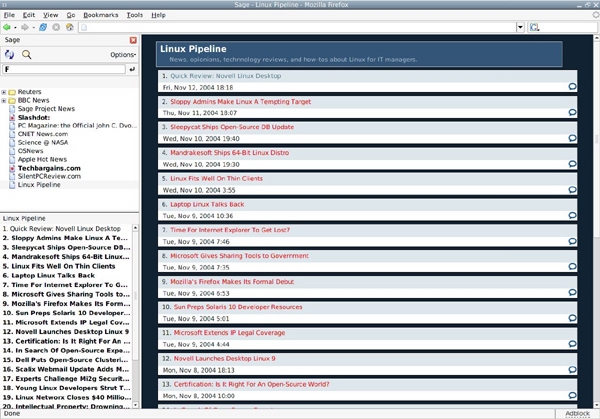Click the main page scrollbar down arrow
600x419 pixels.
(x=597, y=405)
